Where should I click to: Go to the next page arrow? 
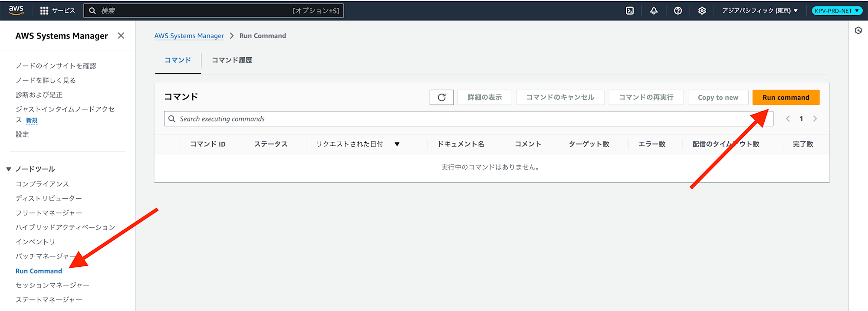point(815,119)
